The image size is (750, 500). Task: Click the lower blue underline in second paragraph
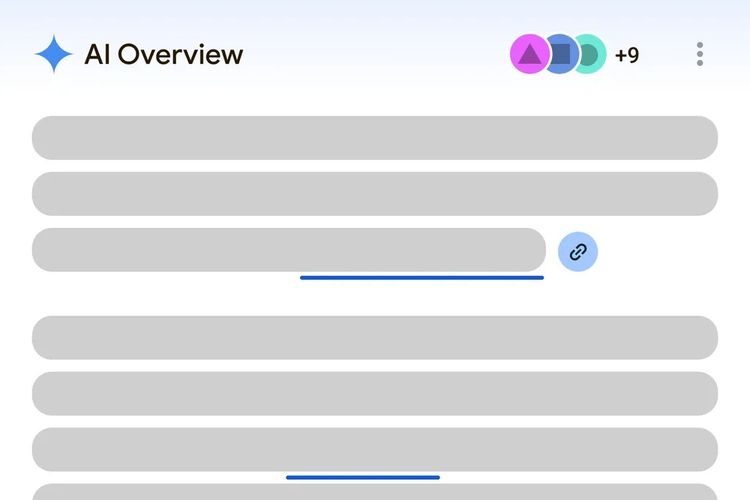[363, 477]
